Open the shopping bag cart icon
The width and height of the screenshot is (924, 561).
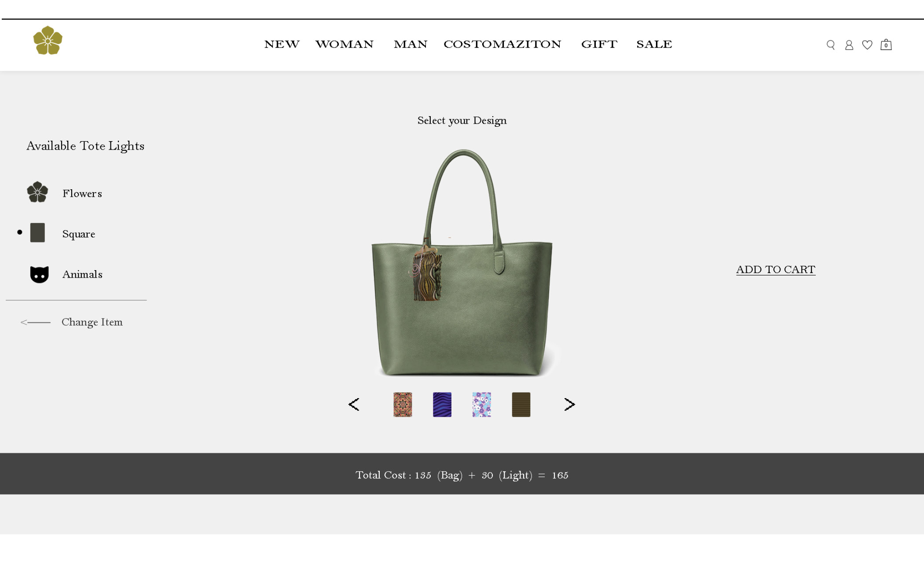[886, 44]
